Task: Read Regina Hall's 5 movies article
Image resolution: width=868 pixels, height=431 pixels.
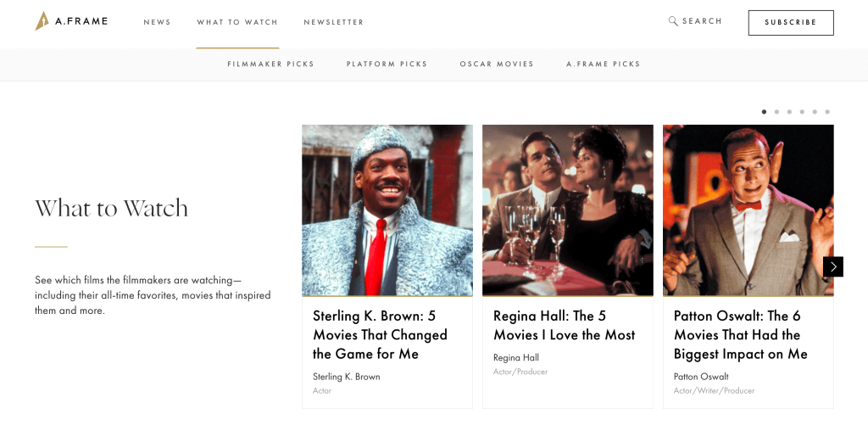Action: 564,325
